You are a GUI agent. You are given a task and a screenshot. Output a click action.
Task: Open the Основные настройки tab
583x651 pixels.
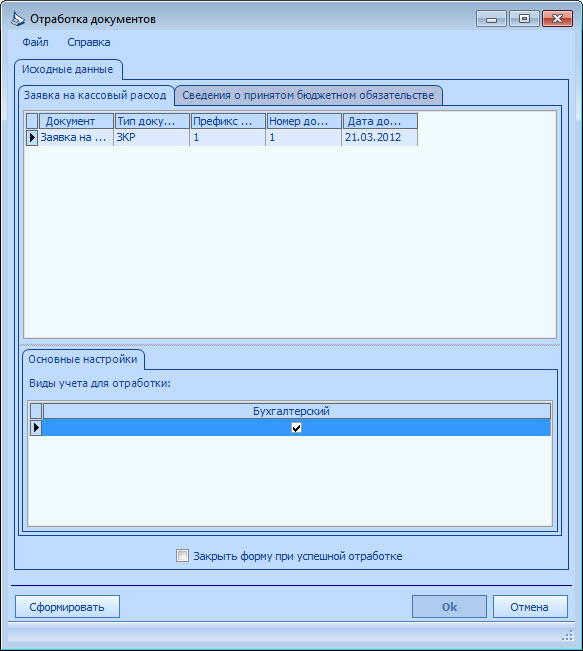pos(83,360)
